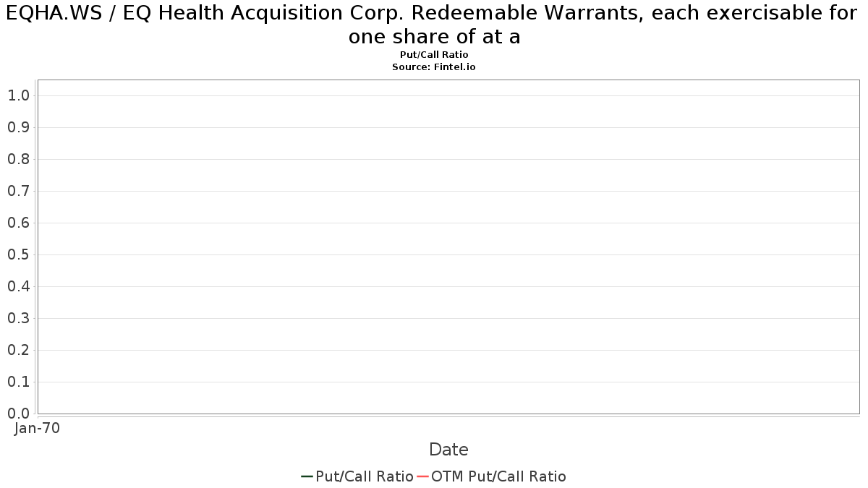The height and width of the screenshot is (488, 868).
Task: Click the Date axis label
Action: tap(448, 450)
